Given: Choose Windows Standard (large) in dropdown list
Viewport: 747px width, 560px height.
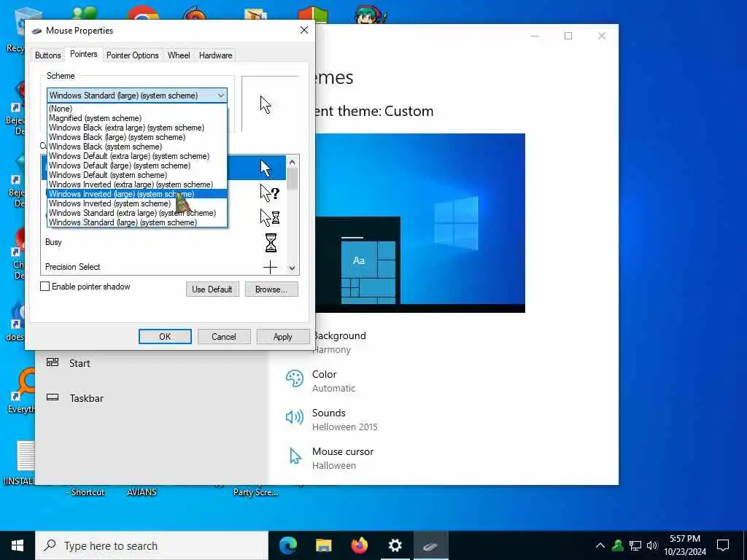Looking at the screenshot, I should [x=137, y=222].
